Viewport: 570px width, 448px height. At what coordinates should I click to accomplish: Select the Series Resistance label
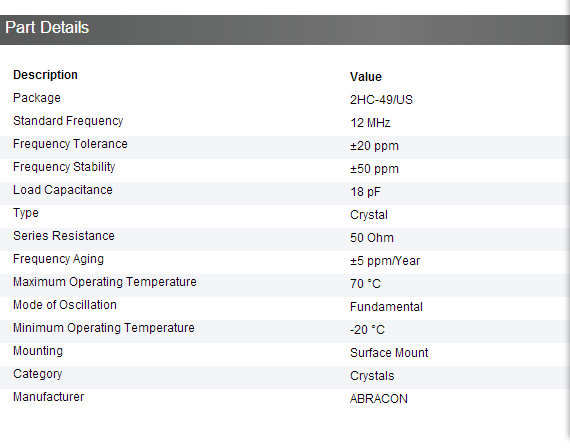pos(64,236)
